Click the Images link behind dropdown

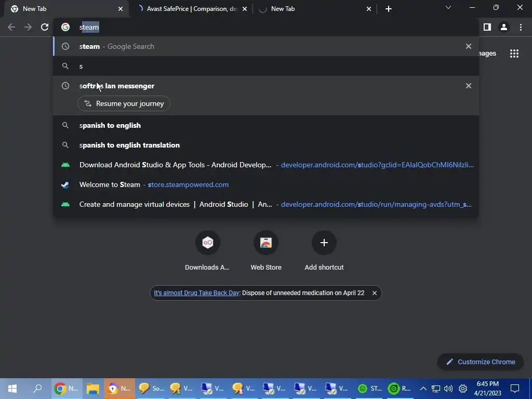(487, 54)
